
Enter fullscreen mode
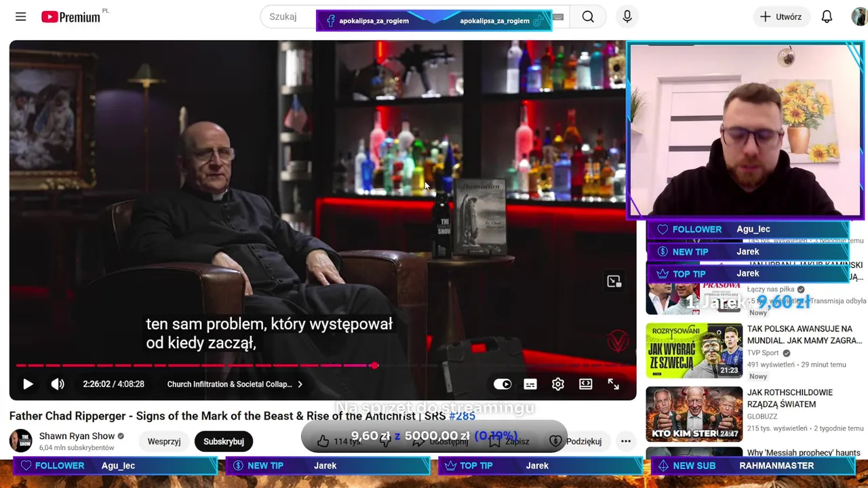click(613, 384)
